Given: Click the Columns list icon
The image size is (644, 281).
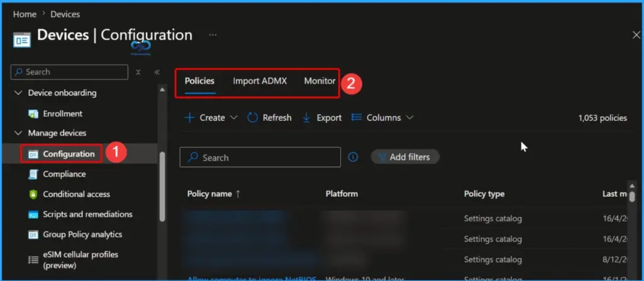Looking at the screenshot, I should pos(357,118).
